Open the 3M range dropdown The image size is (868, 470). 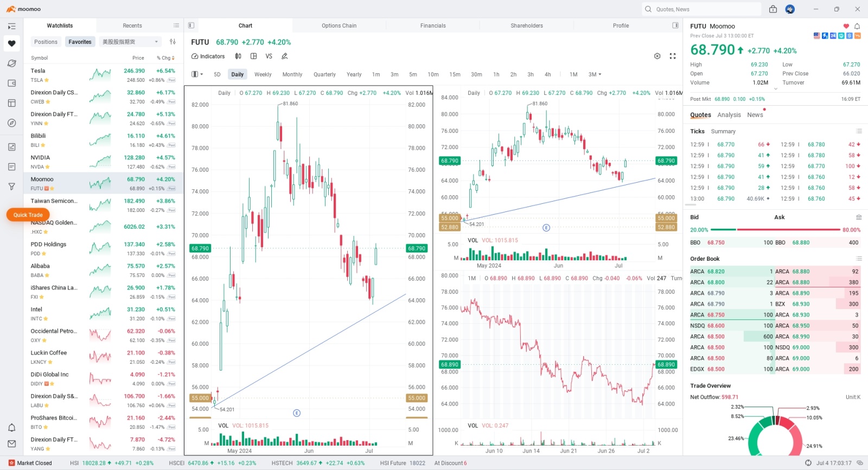pos(595,74)
